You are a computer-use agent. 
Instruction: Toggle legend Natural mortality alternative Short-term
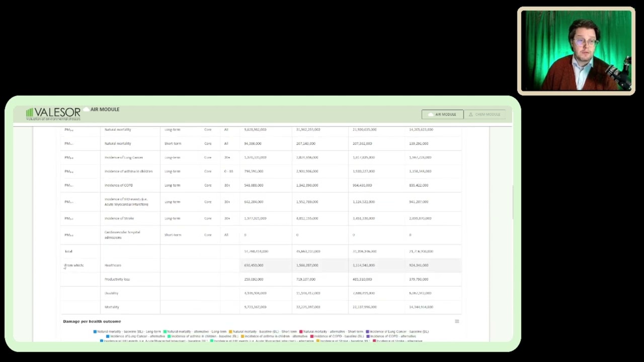[332, 332]
